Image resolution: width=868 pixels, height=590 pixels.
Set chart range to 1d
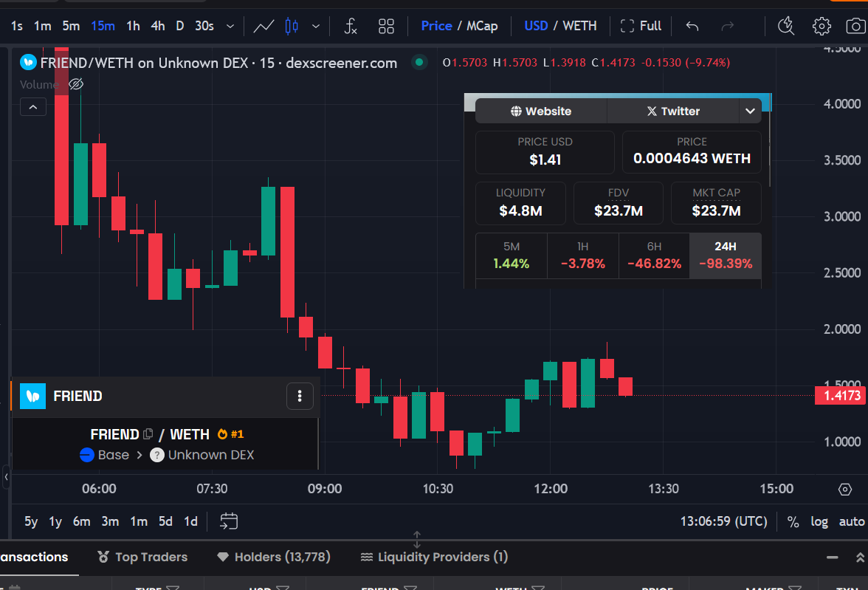[190, 521]
